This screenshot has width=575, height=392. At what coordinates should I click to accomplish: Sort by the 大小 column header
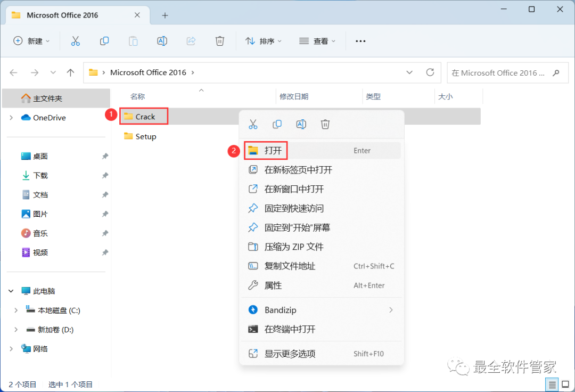[446, 96]
